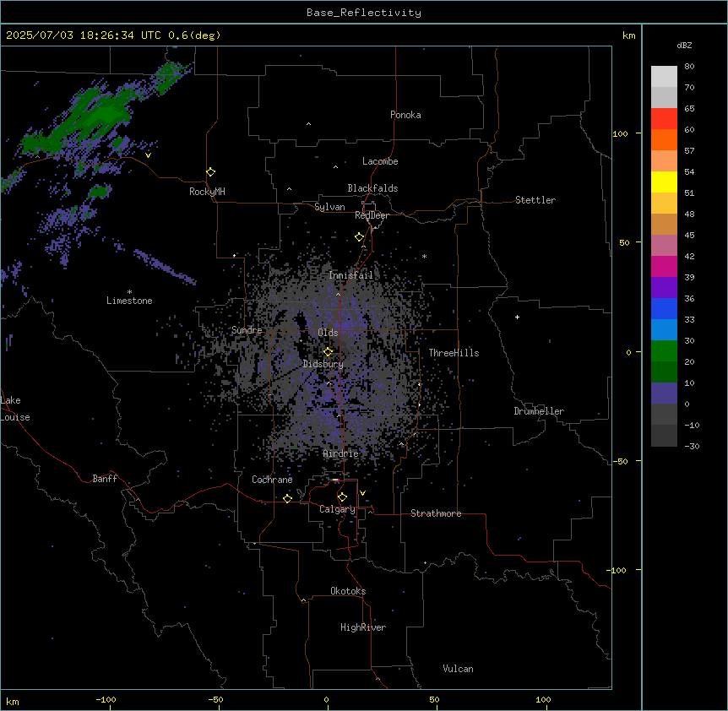Click the yellow V marker northwest of RockyMH
The height and width of the screenshot is (711, 728).
pos(148,155)
